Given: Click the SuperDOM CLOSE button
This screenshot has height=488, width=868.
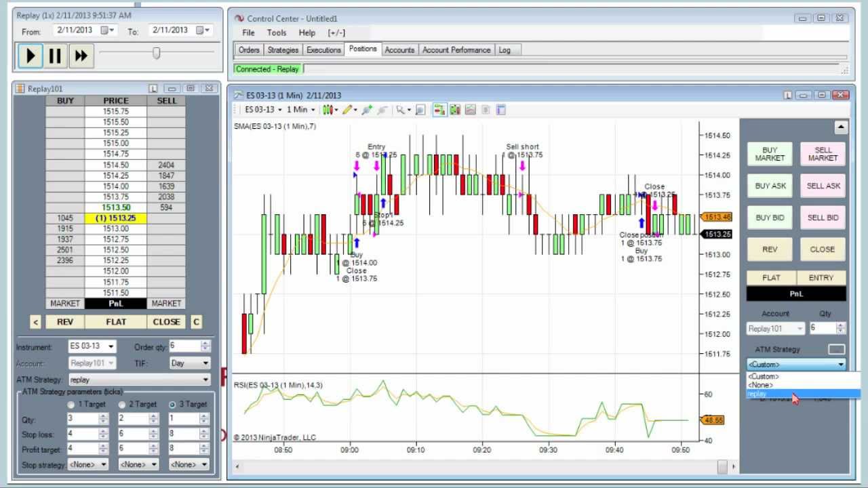Looking at the screenshot, I should point(166,322).
